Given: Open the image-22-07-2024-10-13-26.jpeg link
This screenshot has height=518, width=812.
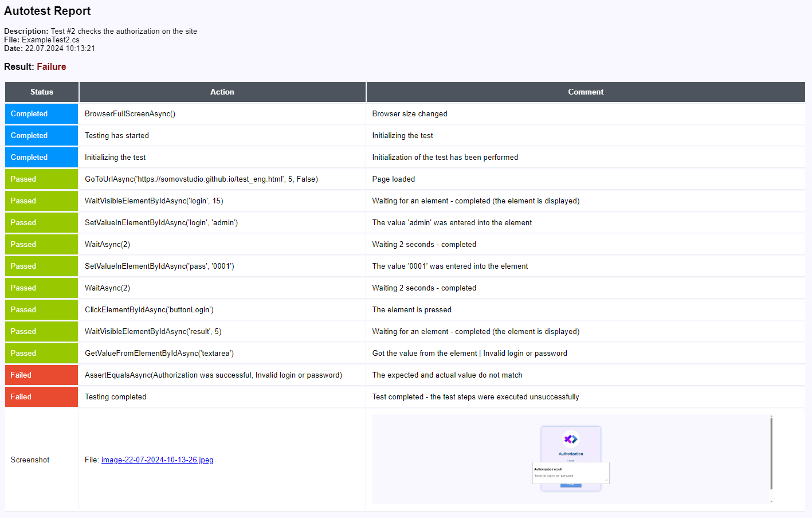Looking at the screenshot, I should [x=157, y=460].
